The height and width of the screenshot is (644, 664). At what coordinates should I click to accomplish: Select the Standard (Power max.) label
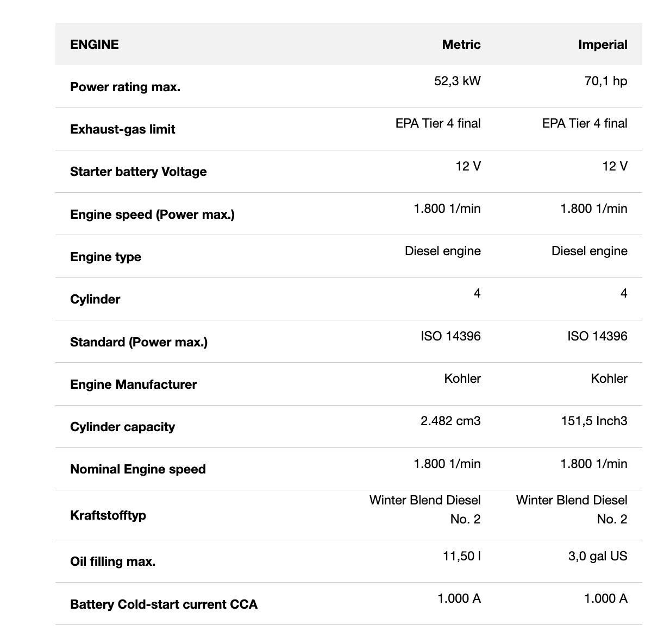point(139,342)
